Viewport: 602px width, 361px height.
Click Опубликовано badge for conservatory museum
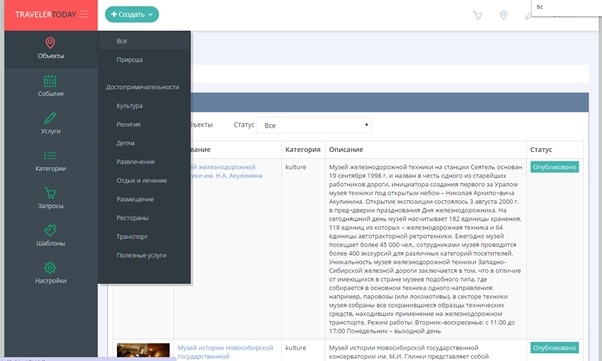click(554, 348)
